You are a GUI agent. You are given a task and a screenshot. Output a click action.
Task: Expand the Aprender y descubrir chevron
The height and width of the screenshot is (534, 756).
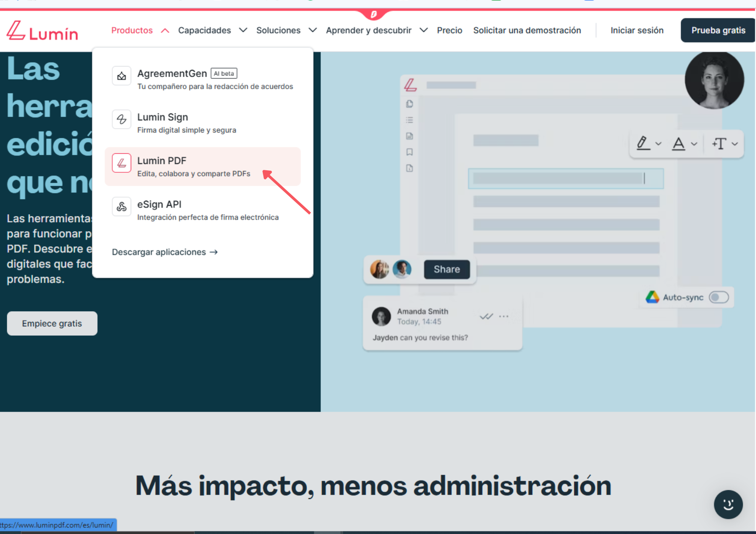[424, 30]
